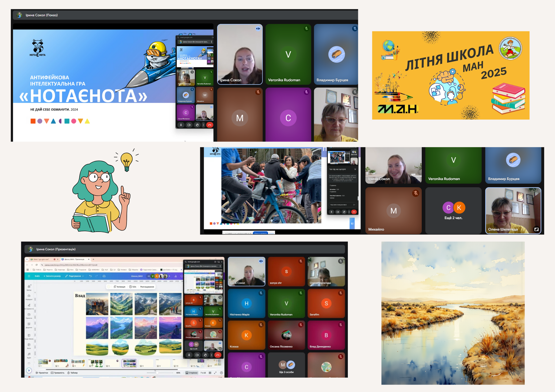Toggle camera in НОТАЄНОТА slide's Meet popup

click(189, 125)
